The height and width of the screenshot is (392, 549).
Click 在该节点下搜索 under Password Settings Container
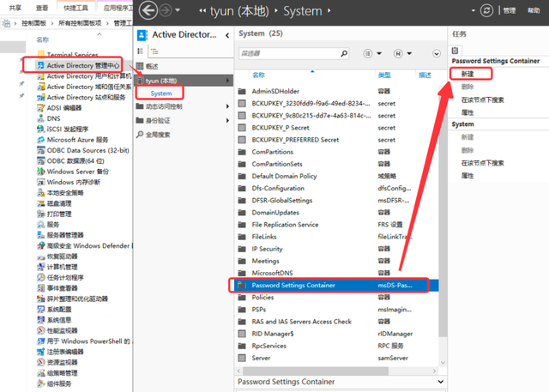click(x=482, y=100)
